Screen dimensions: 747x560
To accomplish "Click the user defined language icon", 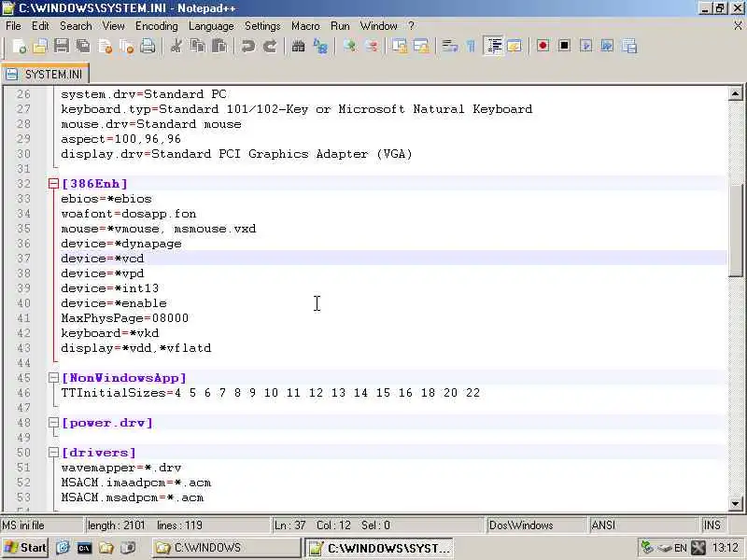I will [x=514, y=46].
